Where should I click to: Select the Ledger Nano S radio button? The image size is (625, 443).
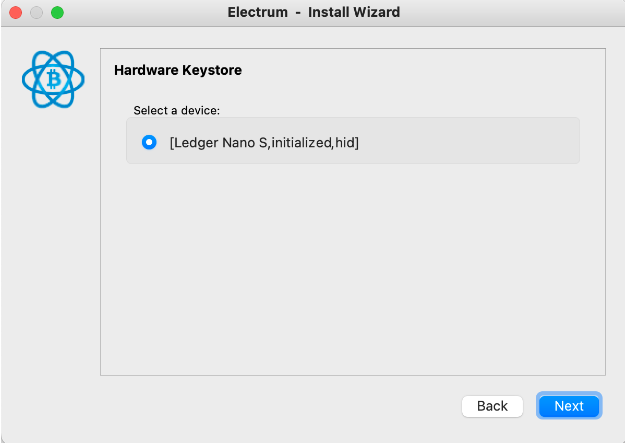149,142
